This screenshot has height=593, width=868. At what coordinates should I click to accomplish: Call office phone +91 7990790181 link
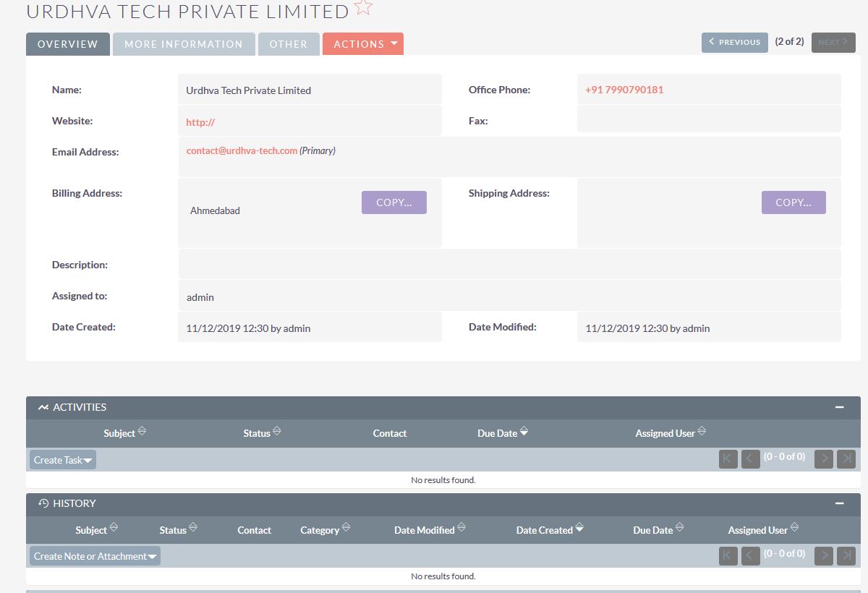click(624, 90)
